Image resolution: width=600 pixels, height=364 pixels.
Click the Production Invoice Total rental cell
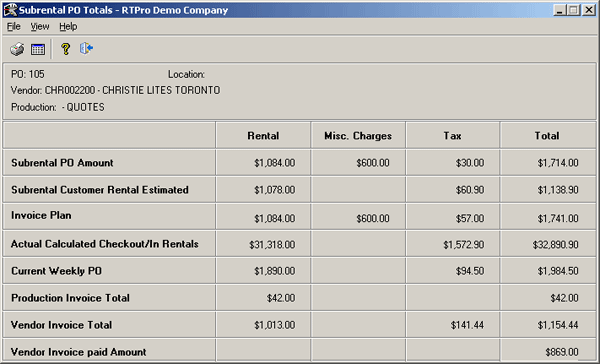(x=263, y=298)
